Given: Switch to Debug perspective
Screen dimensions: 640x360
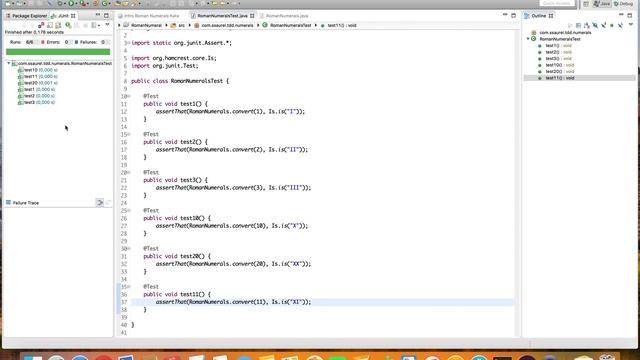Looking at the screenshot, I should tap(623, 4).
